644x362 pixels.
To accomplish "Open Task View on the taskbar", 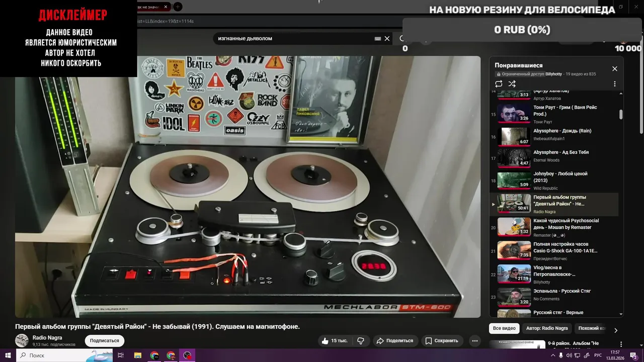I will 121,355.
